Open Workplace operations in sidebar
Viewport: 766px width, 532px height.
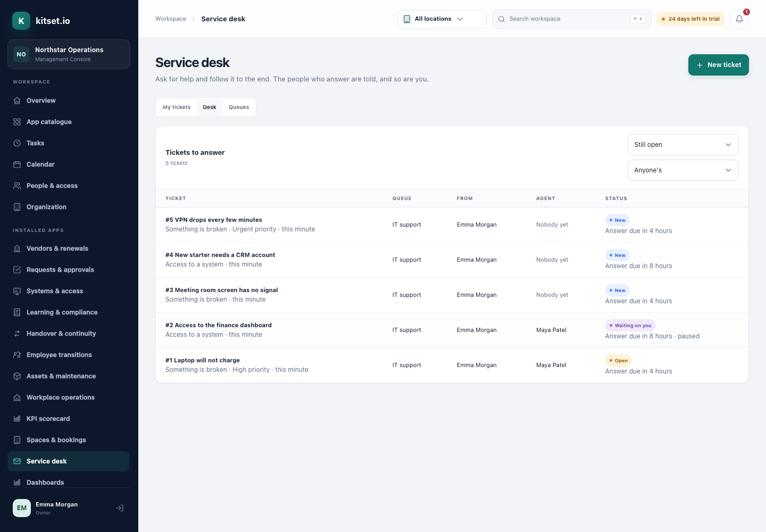click(x=68, y=397)
